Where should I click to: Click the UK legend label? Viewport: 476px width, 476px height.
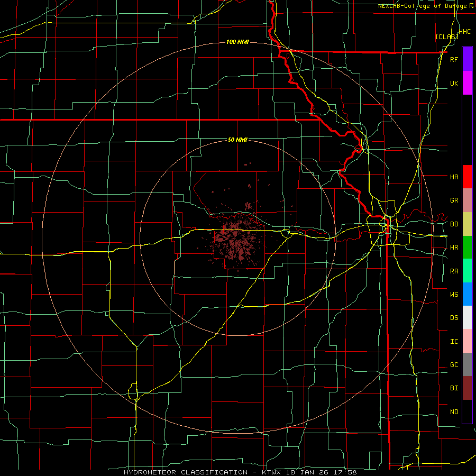454,83
